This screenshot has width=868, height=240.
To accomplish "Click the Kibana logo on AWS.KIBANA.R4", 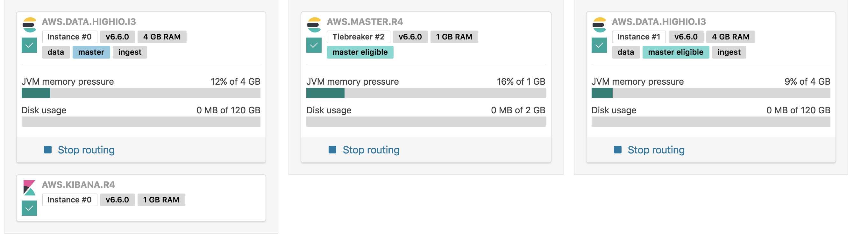I will tap(29, 188).
